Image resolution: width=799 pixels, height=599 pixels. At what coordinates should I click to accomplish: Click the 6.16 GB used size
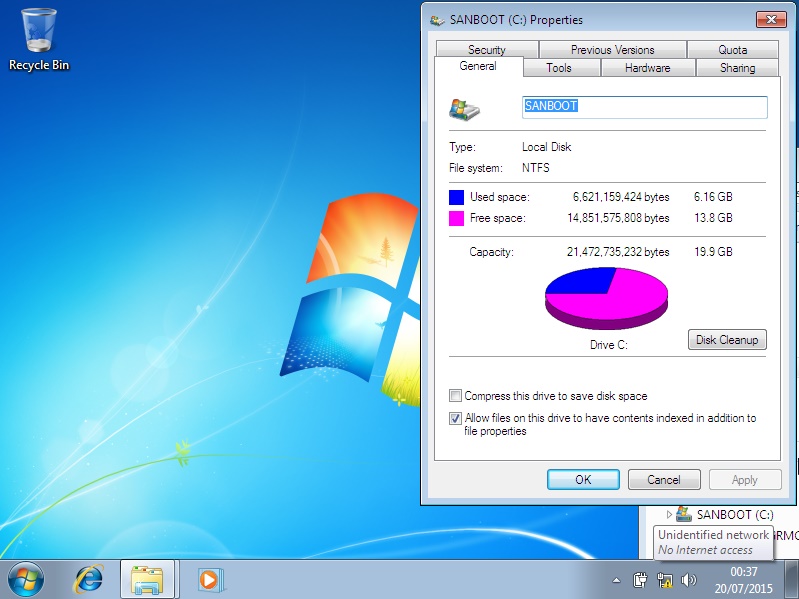713,197
